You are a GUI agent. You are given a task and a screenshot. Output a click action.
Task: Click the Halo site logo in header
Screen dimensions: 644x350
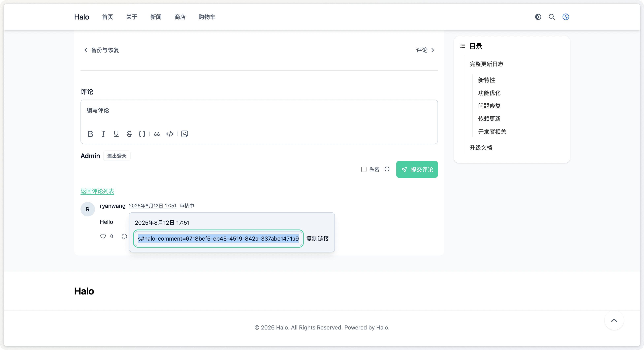[x=82, y=17]
